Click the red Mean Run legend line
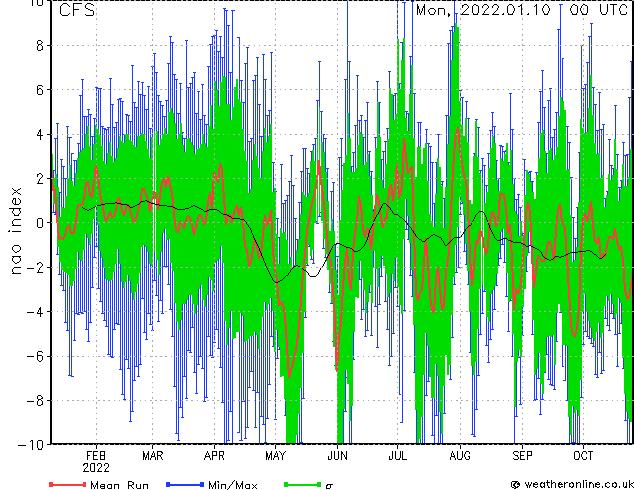The image size is (634, 490). coord(67,484)
